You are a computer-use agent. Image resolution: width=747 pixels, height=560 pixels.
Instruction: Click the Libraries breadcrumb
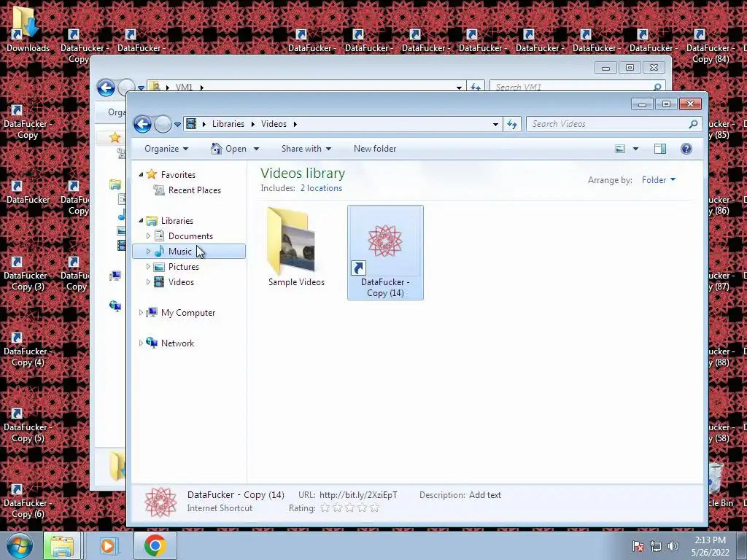pos(228,124)
